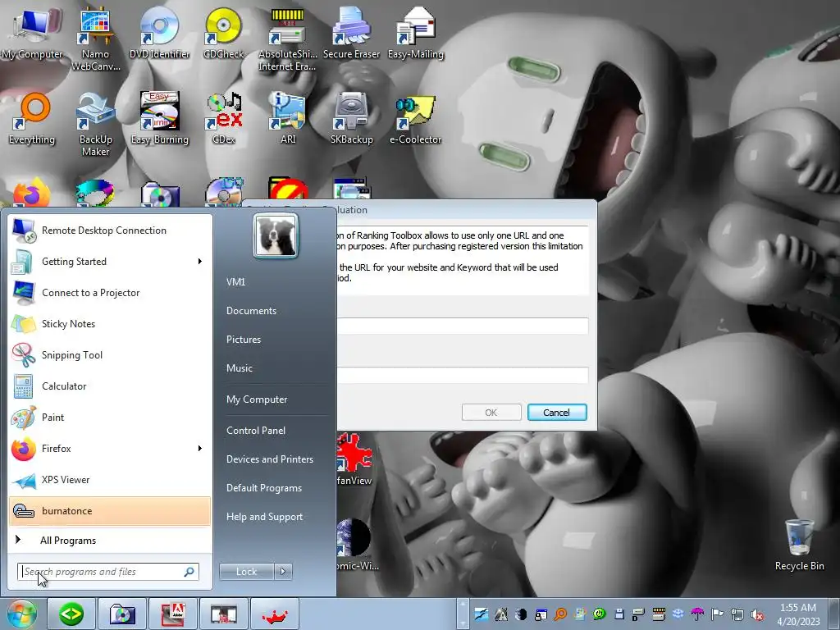Viewport: 840px width, 630px height.
Task: Select the CDex desktop icon
Action: (x=223, y=119)
